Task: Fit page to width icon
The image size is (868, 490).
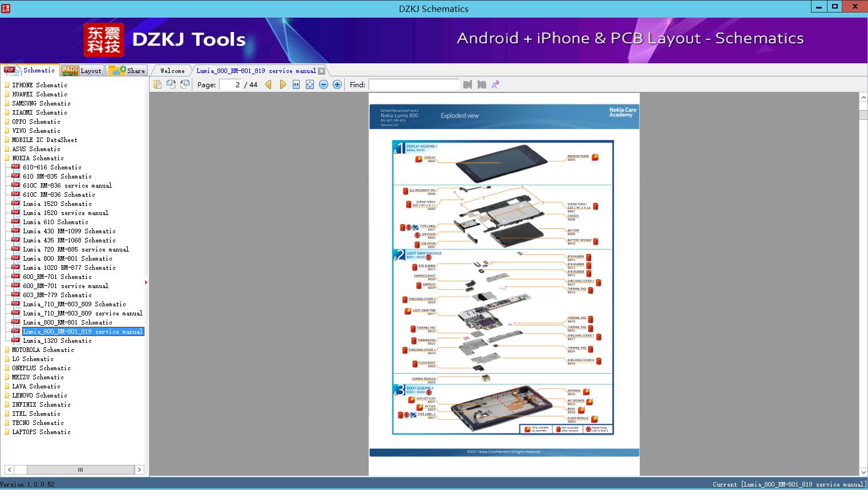Action: (296, 84)
